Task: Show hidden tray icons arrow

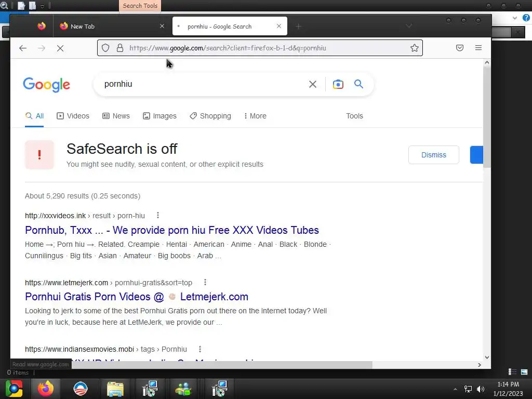Action: [x=455, y=389]
